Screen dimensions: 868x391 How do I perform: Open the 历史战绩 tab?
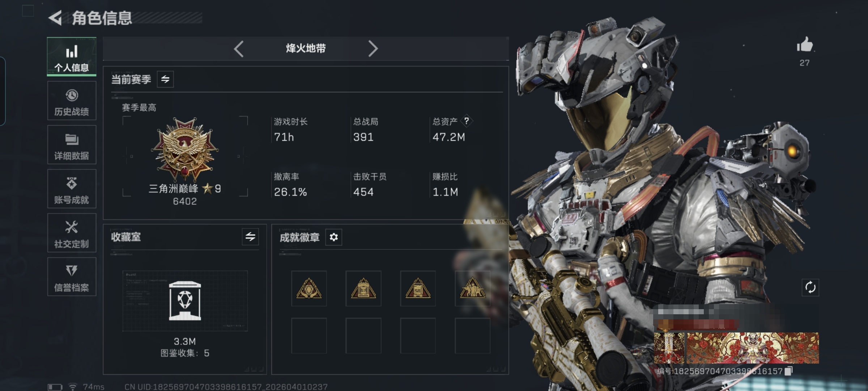tap(72, 101)
